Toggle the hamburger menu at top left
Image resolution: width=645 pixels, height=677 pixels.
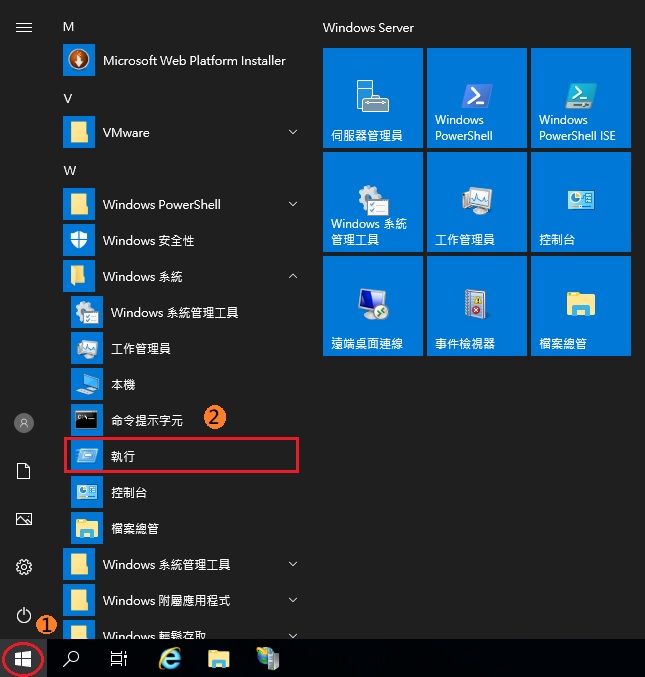coord(24,27)
